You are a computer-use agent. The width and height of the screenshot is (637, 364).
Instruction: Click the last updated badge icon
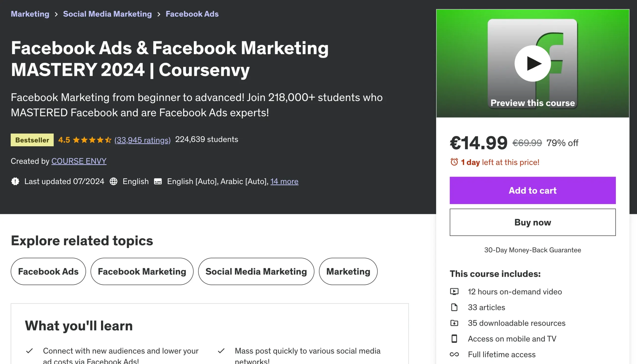pos(15,181)
